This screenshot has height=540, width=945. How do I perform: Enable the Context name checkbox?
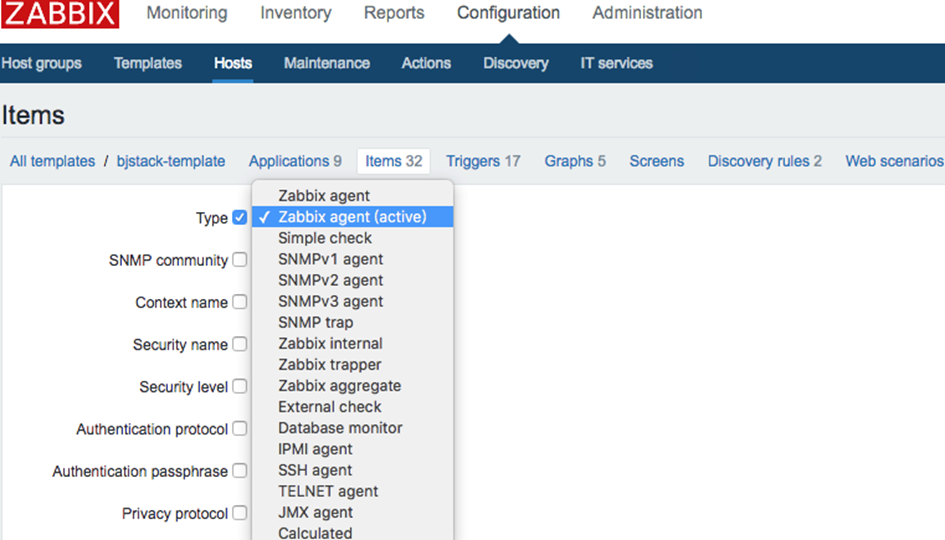point(240,302)
